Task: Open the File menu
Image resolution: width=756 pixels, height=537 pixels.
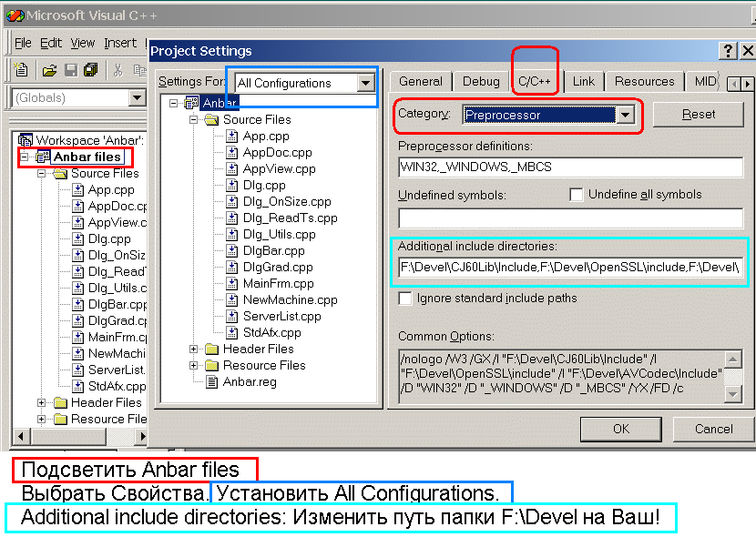Action: 23,43
